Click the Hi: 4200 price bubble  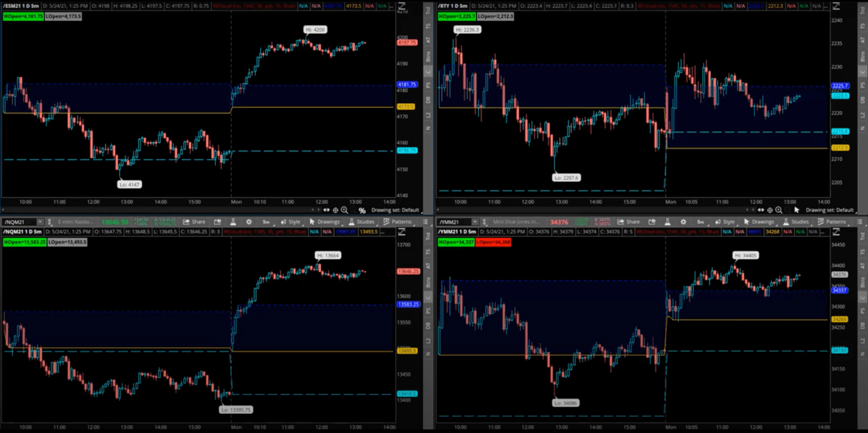coord(315,30)
